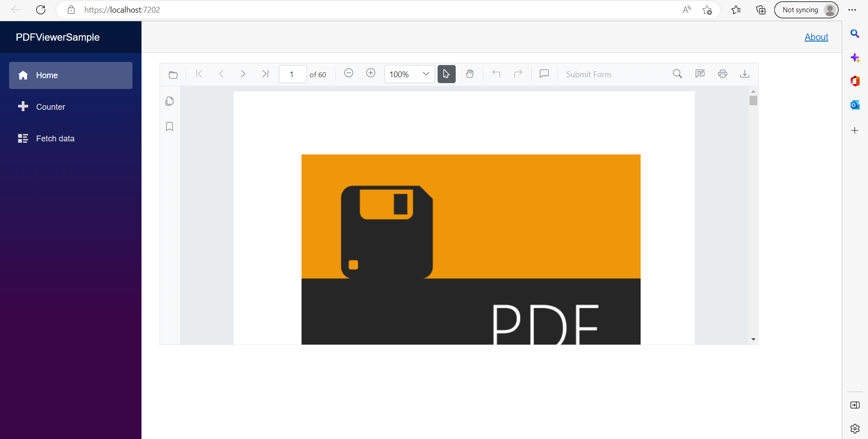This screenshot has height=439, width=868.
Task: Edit the current page number field
Action: coord(292,74)
